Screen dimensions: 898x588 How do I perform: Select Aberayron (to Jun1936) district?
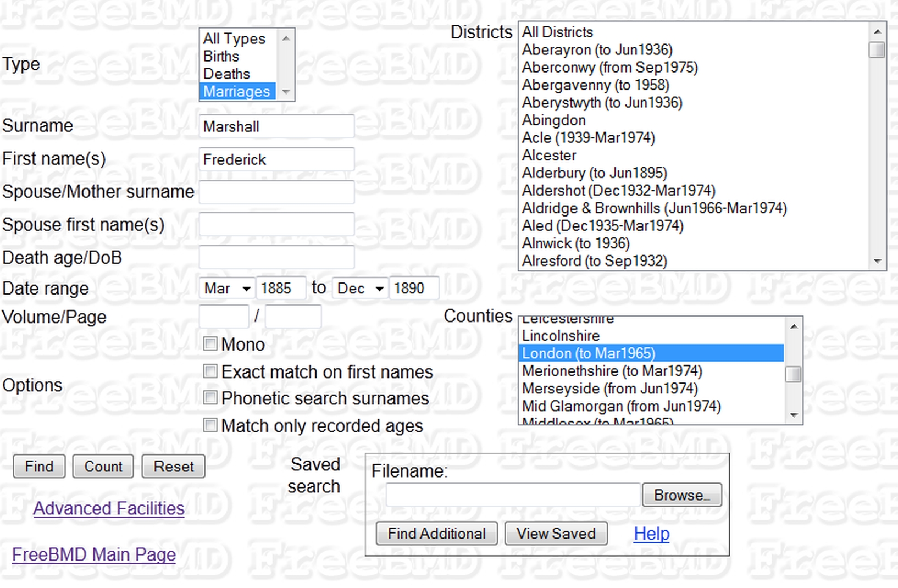(694, 49)
